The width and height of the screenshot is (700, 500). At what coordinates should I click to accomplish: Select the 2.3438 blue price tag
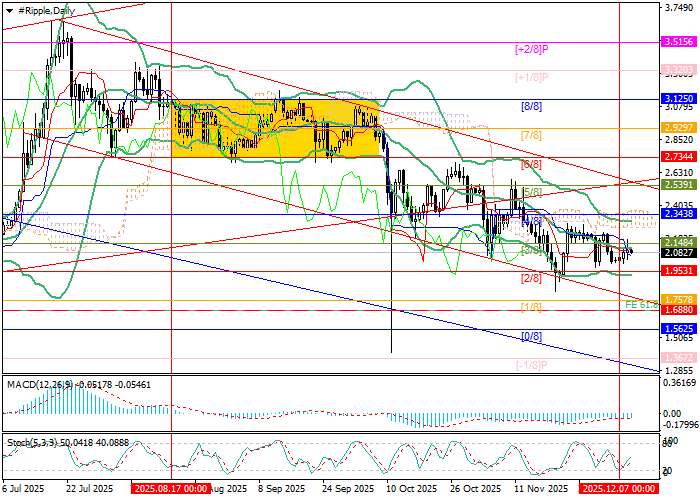pos(679,214)
